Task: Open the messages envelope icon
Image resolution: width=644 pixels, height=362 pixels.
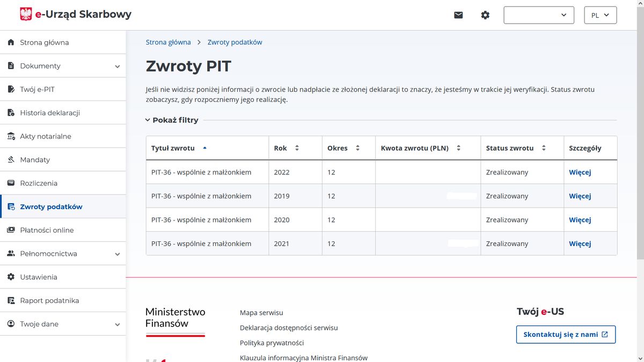Action: [458, 15]
